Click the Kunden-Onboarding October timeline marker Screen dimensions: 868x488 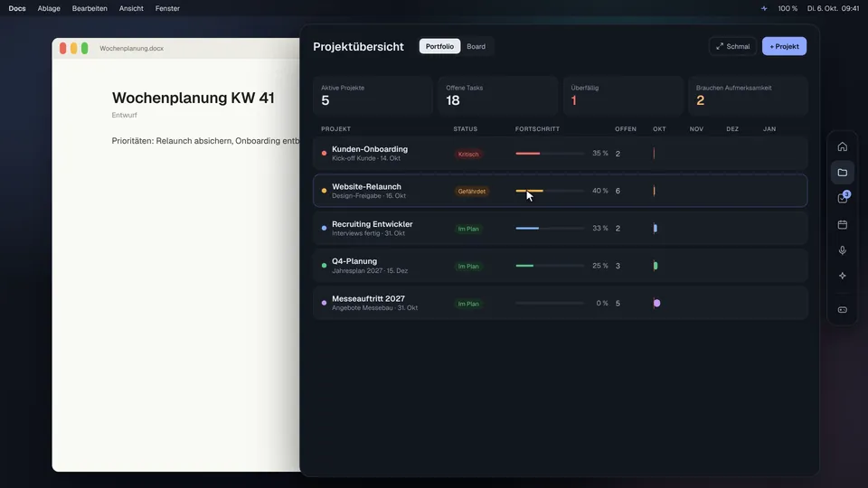(x=654, y=154)
